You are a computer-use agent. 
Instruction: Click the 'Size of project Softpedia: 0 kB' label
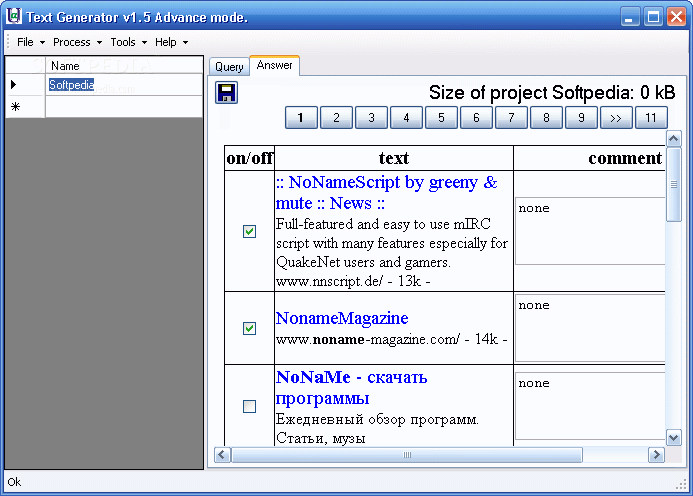552,93
